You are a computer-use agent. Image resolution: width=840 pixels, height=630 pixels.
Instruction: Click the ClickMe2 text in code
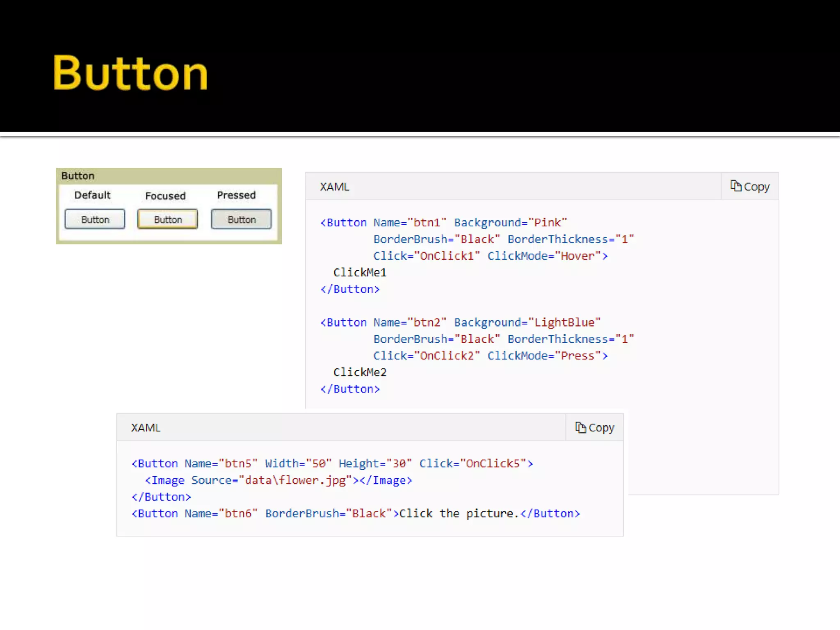click(360, 372)
